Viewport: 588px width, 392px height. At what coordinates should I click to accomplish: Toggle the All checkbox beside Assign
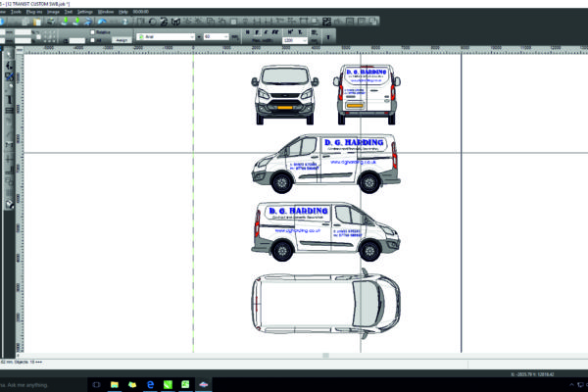93,40
